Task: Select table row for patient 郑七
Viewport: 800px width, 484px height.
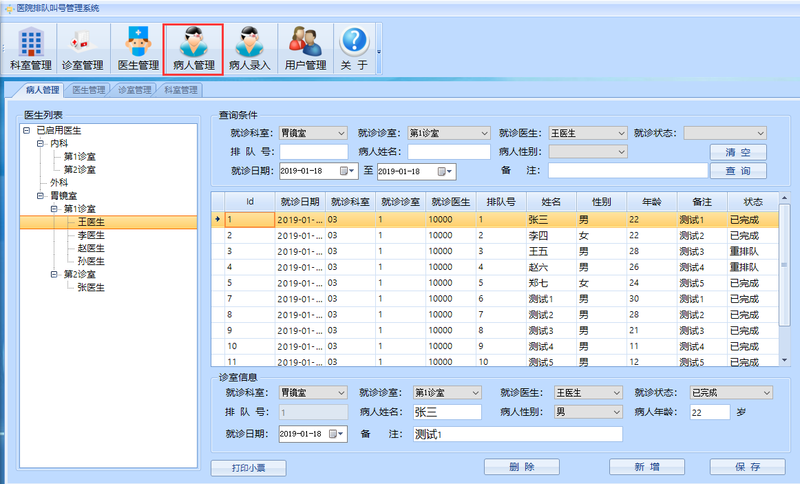Action: [495, 283]
